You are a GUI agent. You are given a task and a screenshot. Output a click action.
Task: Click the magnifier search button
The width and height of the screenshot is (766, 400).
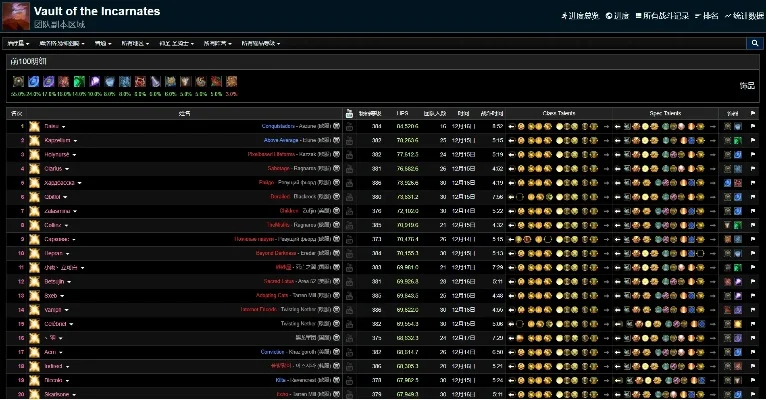pos(755,43)
